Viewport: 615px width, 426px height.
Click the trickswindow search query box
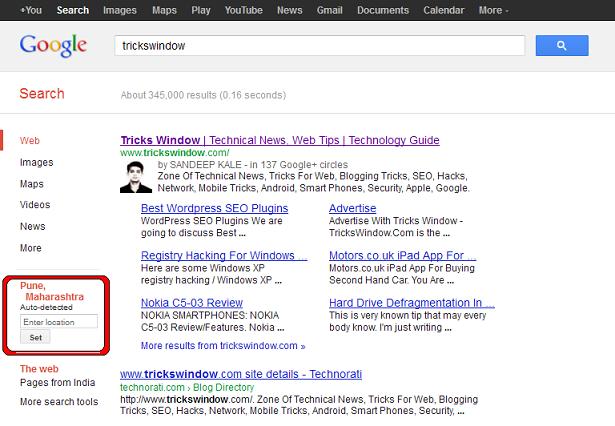(319, 46)
